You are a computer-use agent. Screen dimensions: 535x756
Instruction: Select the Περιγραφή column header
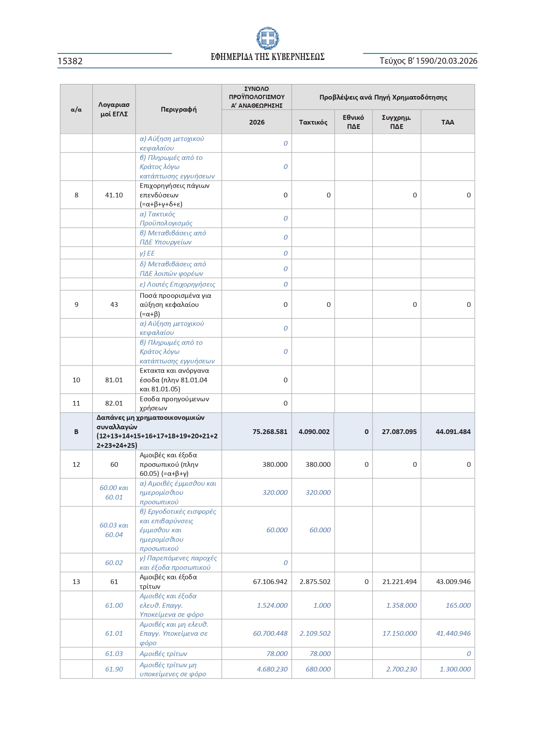click(x=178, y=109)
